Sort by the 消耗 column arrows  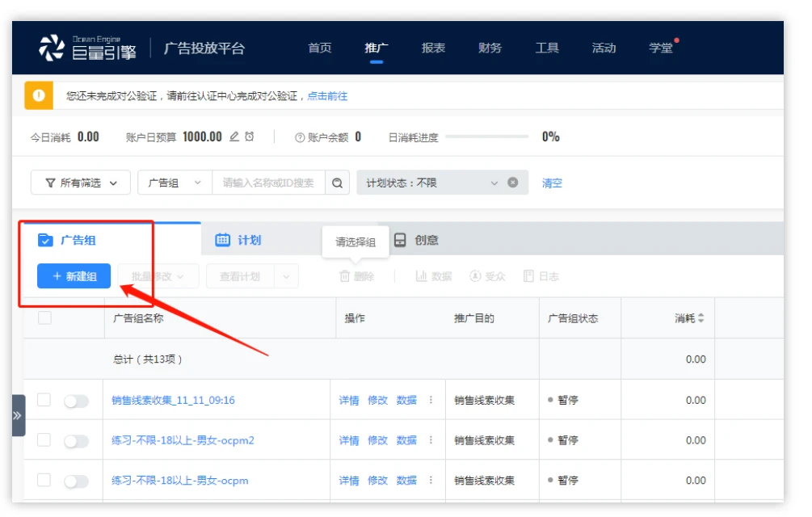pyautogui.click(x=701, y=318)
